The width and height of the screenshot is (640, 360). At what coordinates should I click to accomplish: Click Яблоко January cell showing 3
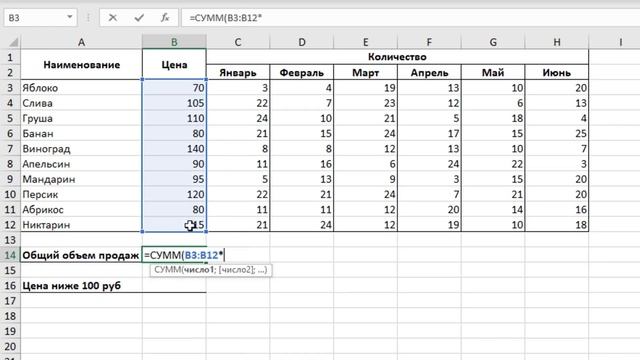[238, 88]
